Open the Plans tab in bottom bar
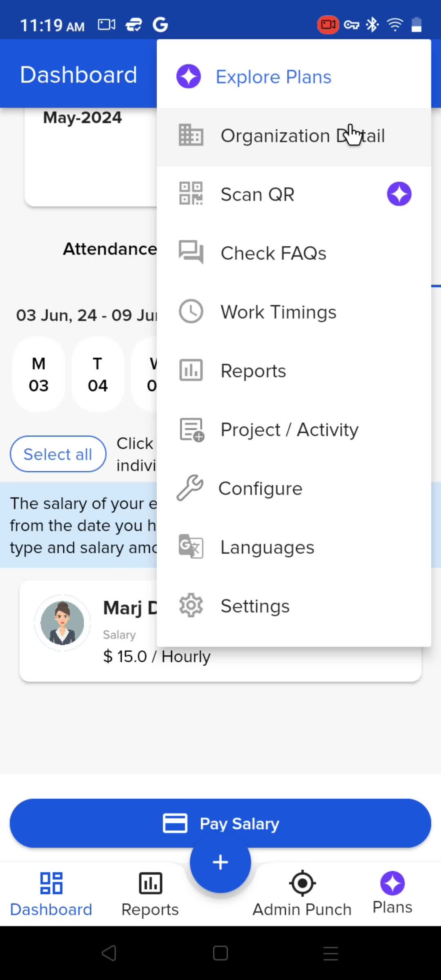The height and width of the screenshot is (980, 441). (392, 893)
